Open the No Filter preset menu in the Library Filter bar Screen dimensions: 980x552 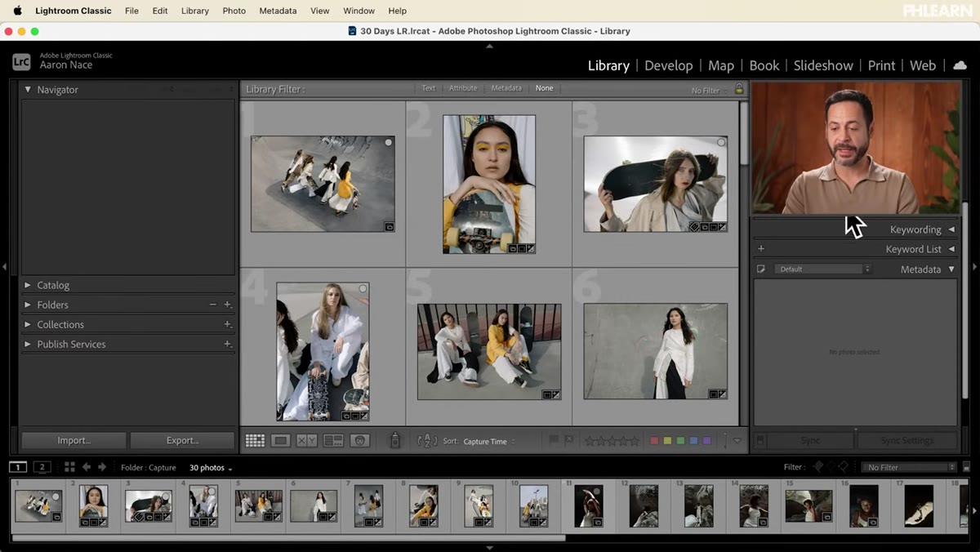[x=707, y=91]
